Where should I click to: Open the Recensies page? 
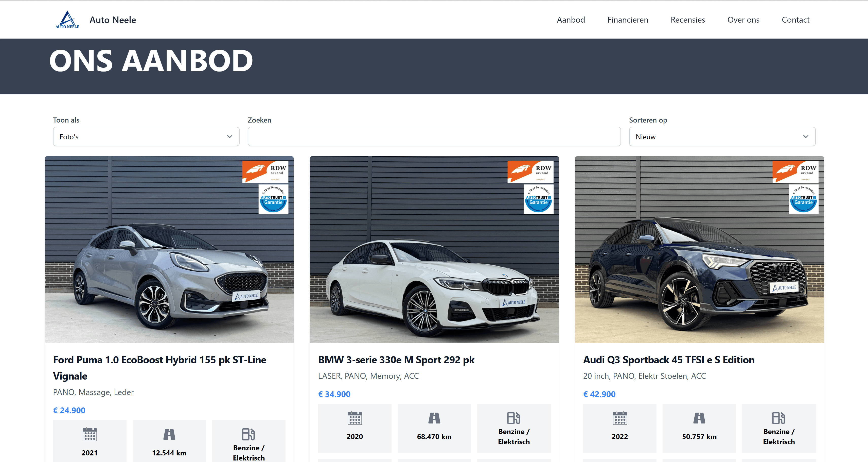pos(688,20)
